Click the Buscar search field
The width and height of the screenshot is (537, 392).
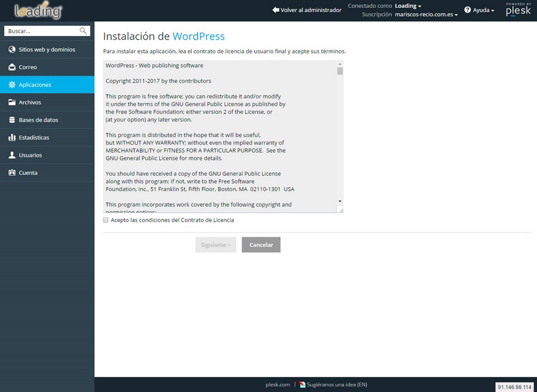coord(47,31)
